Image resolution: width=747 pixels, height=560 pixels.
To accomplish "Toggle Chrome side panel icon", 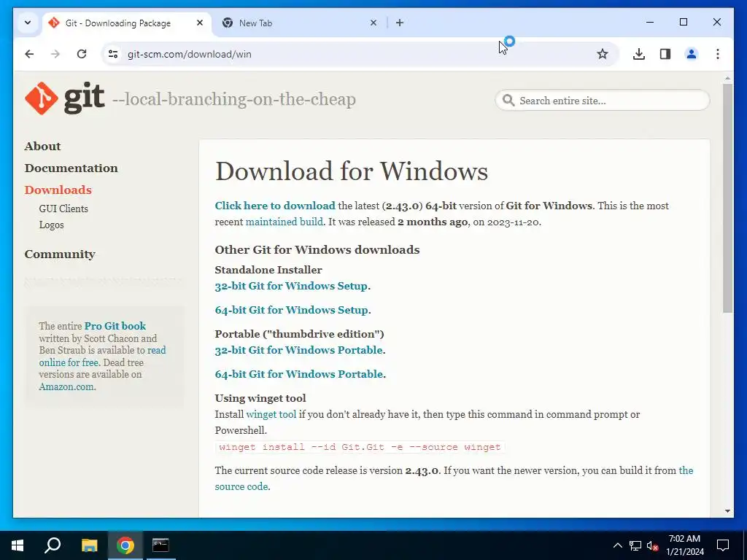I will (x=665, y=54).
